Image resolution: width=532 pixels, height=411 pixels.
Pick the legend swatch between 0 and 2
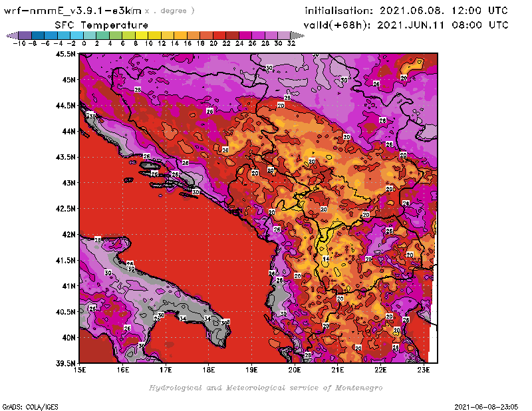coord(90,35)
